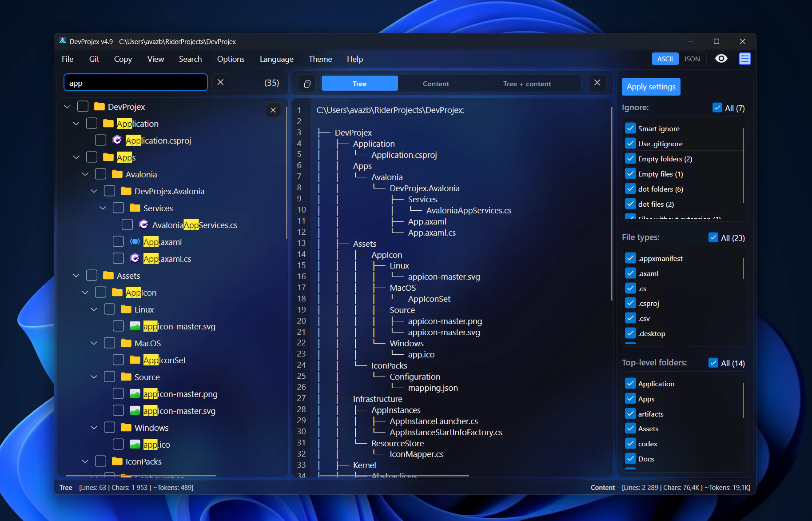Click the MacOS folder icon
The height and width of the screenshot is (521, 812).
point(126,343)
